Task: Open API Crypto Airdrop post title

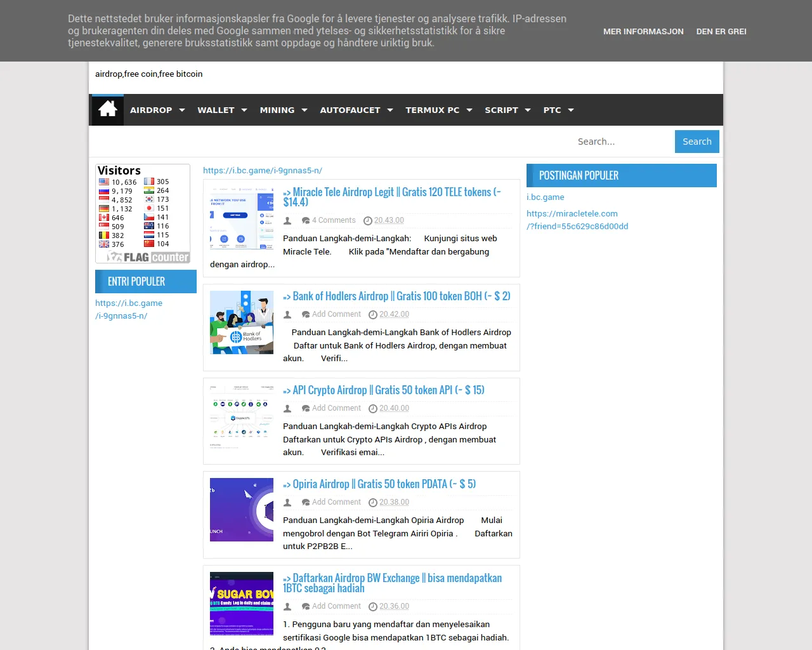Action: click(384, 390)
